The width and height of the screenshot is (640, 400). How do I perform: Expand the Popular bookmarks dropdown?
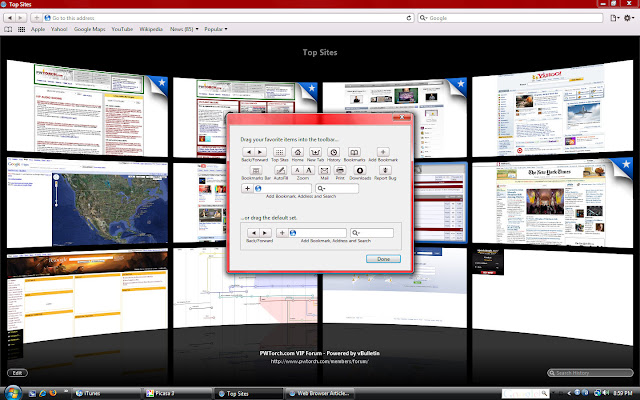215,30
